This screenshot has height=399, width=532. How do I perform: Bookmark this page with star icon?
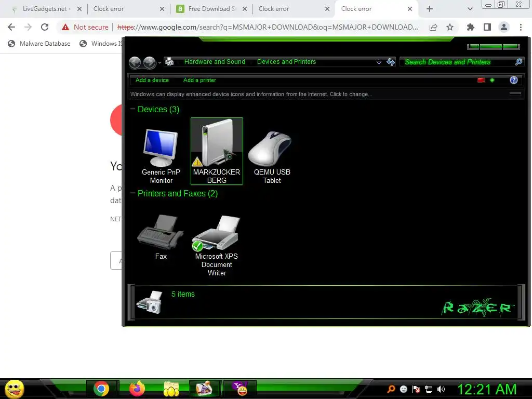[x=450, y=27]
